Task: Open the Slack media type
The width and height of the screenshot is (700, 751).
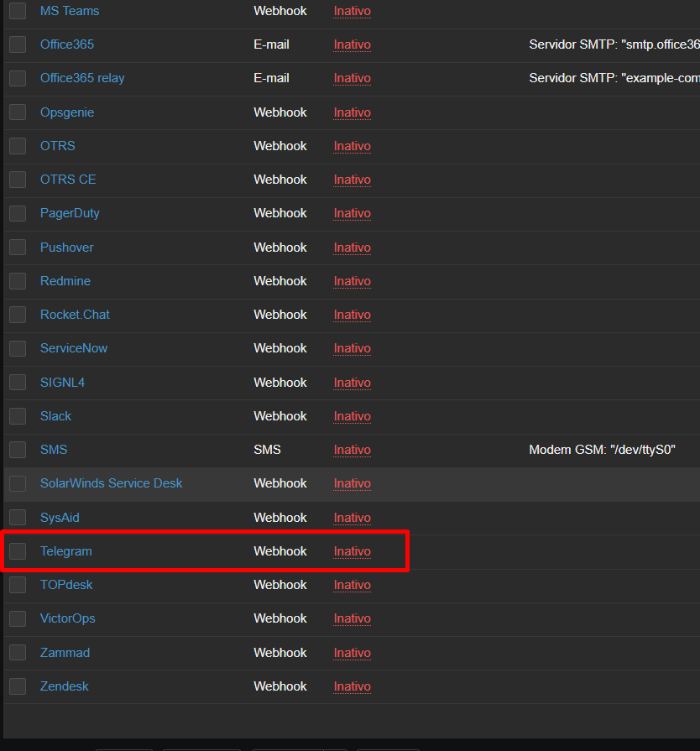Action: tap(55, 416)
